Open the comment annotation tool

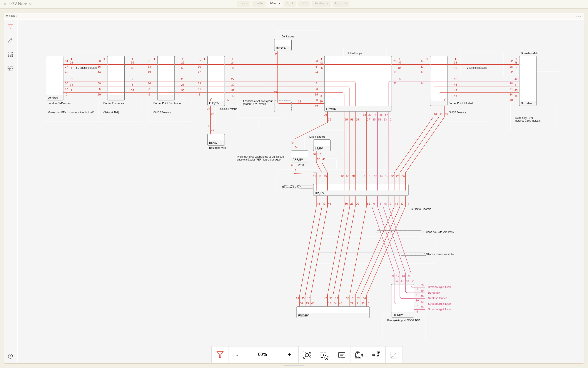tap(342, 355)
